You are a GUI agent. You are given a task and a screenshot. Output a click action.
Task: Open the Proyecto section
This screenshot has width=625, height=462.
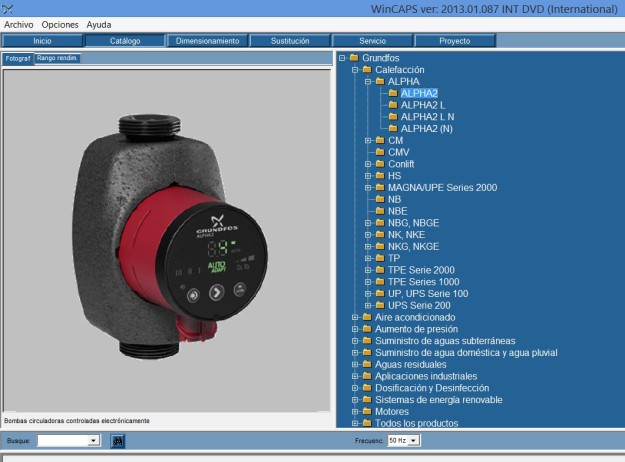click(x=455, y=41)
